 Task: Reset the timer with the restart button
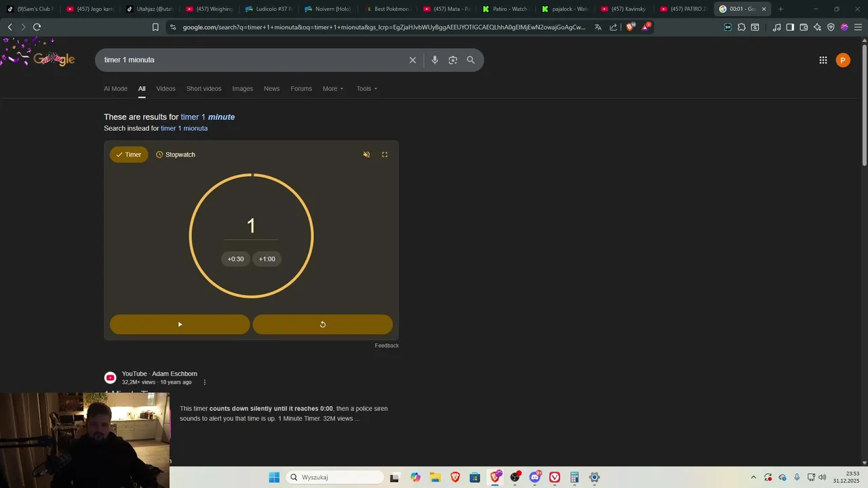pyautogui.click(x=323, y=325)
